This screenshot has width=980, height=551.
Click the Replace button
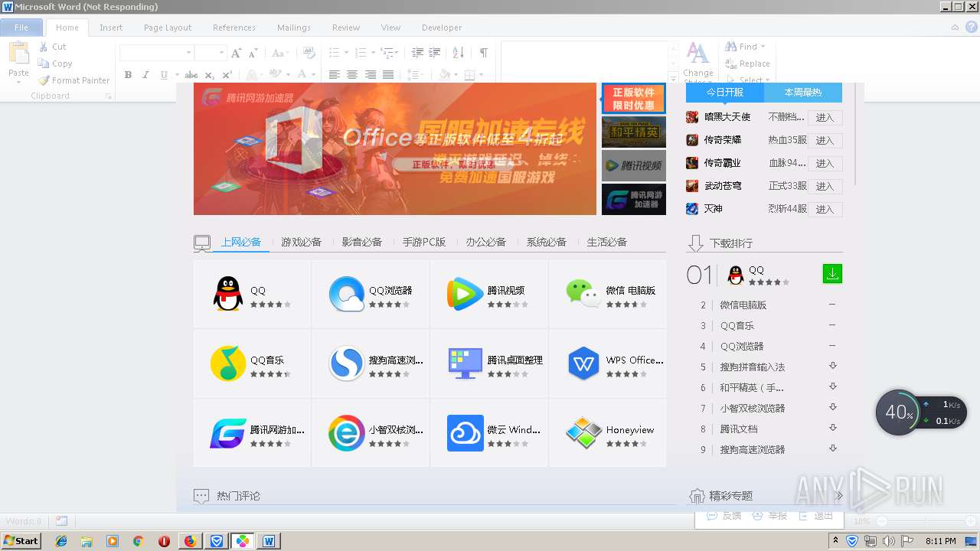[747, 64]
